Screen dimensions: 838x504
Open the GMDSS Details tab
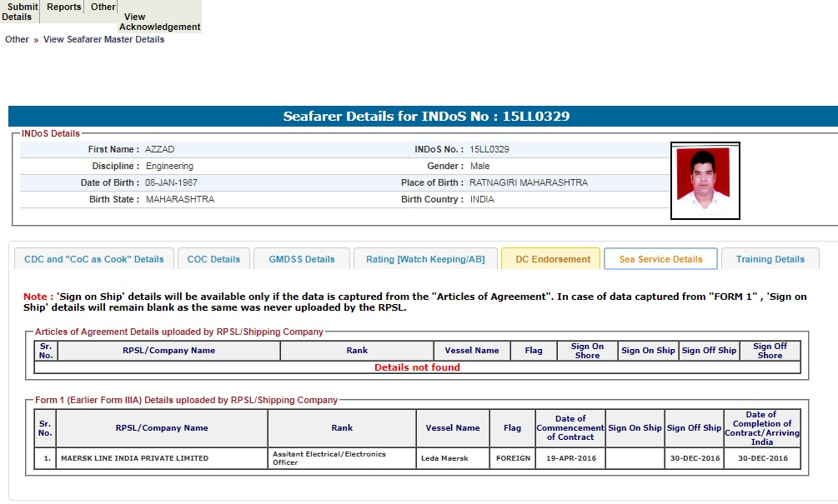pyautogui.click(x=302, y=259)
